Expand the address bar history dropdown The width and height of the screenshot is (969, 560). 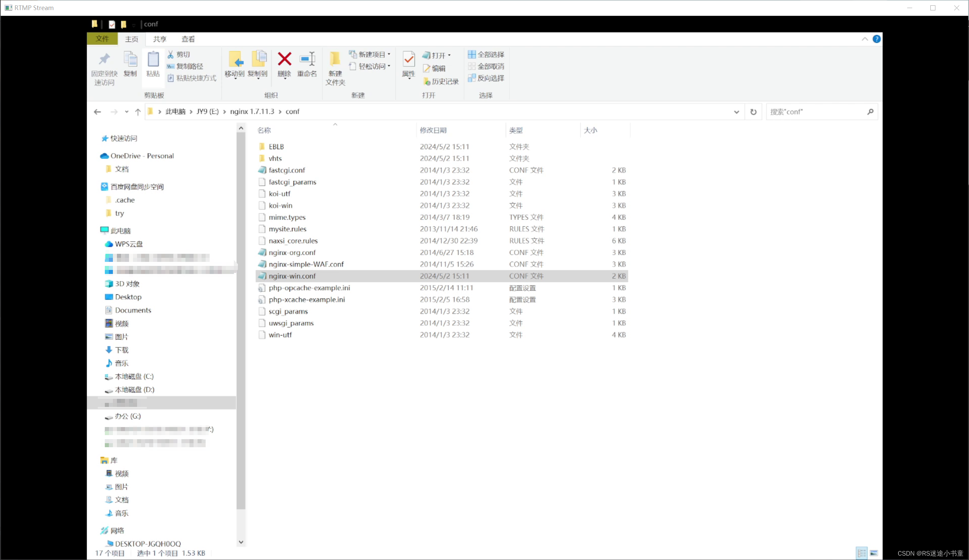736,112
